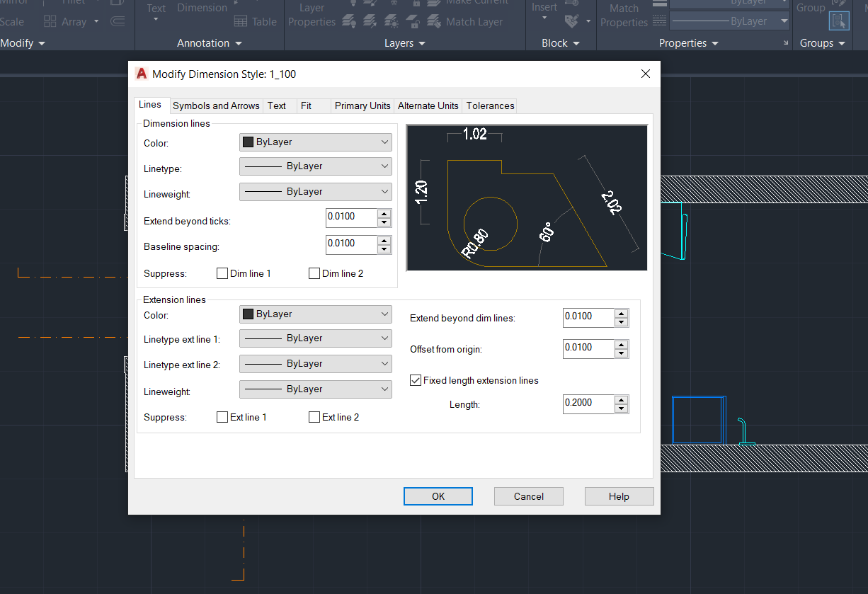The image size is (868, 594).
Task: Expand the Annotation ribbon panel
Action: 210,43
